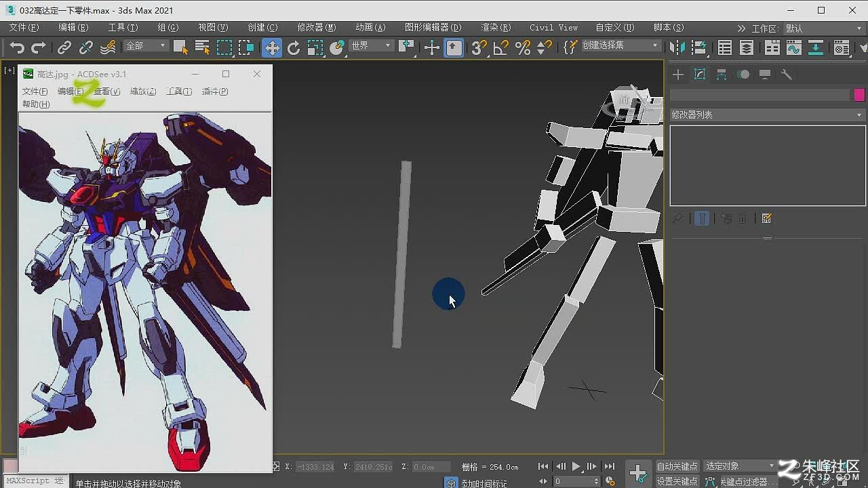The height and width of the screenshot is (488, 868).
Task: Choose the Select and Place tool
Action: 337,47
